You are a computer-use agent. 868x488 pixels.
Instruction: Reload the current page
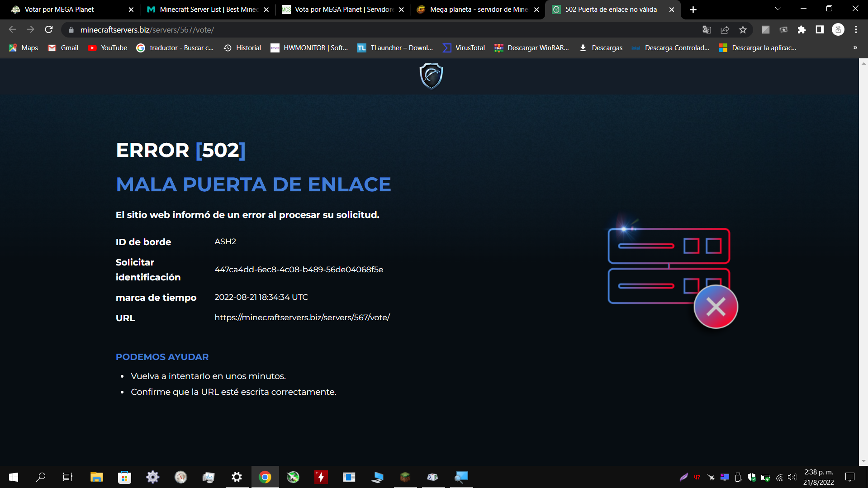click(48, 29)
